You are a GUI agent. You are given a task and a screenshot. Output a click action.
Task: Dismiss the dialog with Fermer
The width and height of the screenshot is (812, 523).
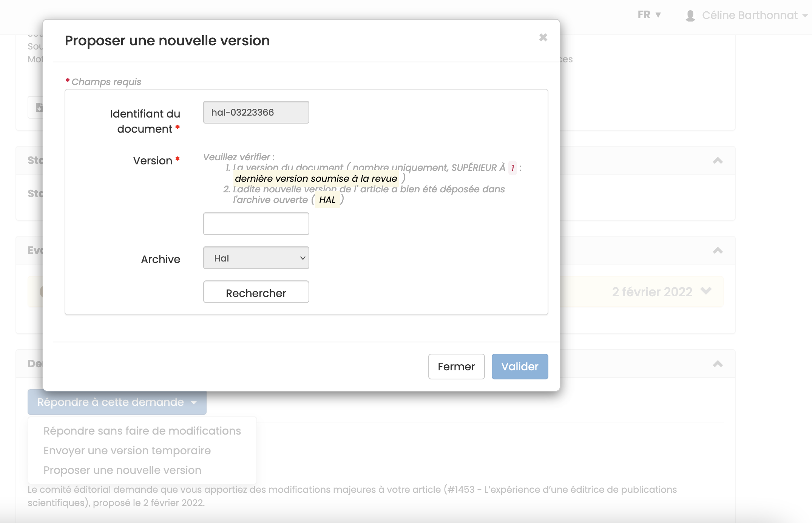[x=456, y=366]
